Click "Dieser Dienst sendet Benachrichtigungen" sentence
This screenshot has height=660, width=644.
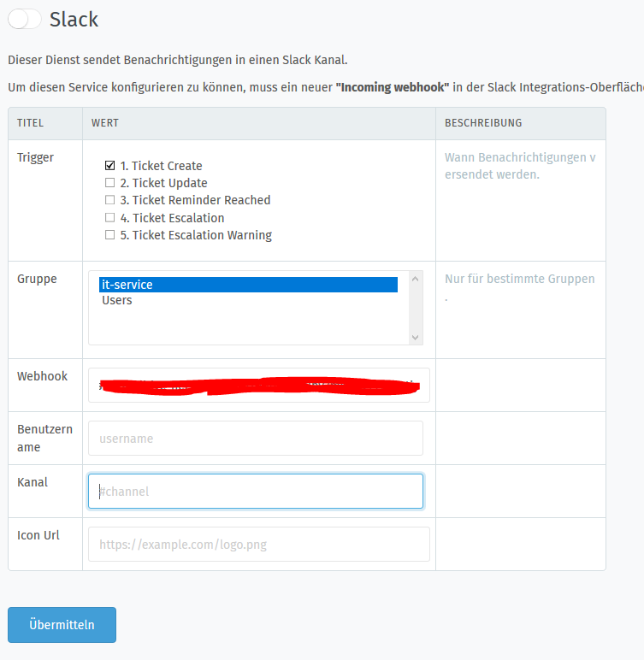coord(178,60)
